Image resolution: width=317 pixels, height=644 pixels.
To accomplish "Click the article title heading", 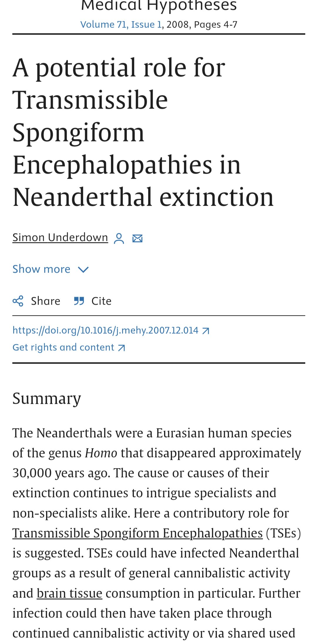I will pyautogui.click(x=143, y=132).
